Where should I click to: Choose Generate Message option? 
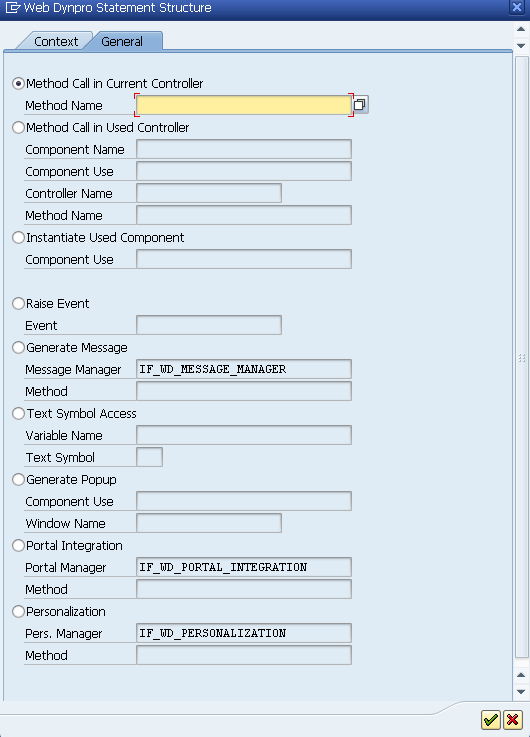point(18,348)
